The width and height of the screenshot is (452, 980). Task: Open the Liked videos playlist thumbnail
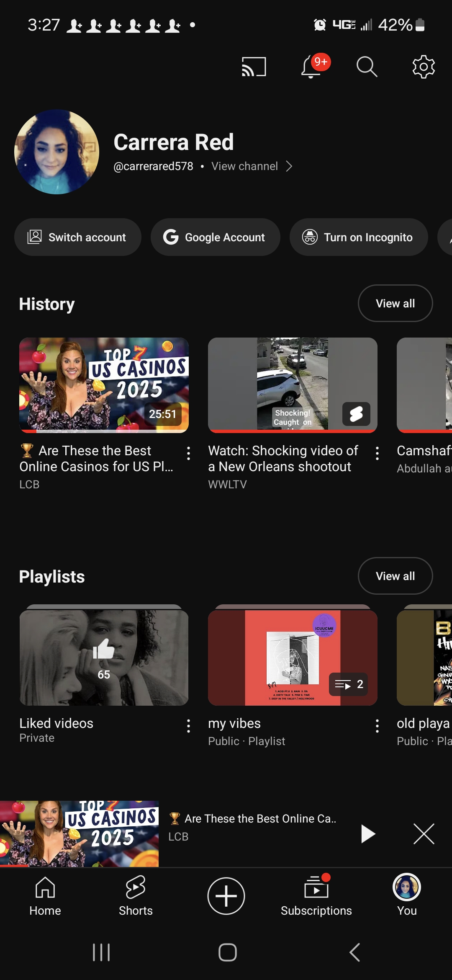click(x=104, y=658)
